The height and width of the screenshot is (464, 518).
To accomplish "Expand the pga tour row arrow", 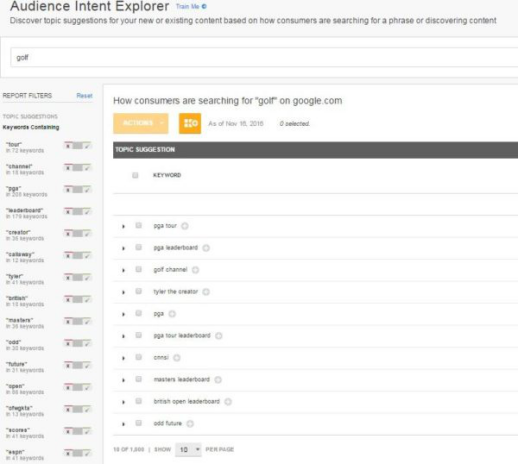I will [x=123, y=226].
